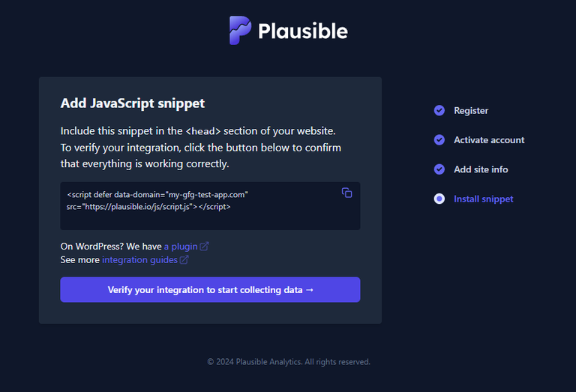Select the Register step label
Screen dimensions: 576x392
click(471, 110)
